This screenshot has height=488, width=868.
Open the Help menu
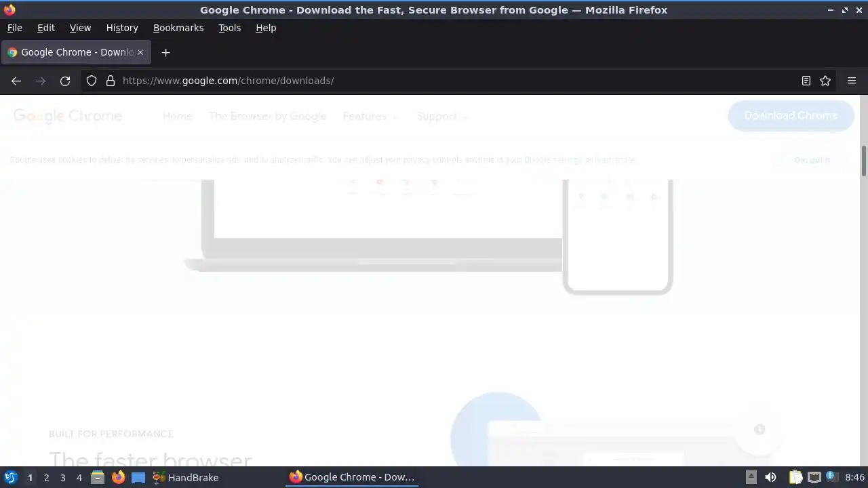click(x=266, y=28)
